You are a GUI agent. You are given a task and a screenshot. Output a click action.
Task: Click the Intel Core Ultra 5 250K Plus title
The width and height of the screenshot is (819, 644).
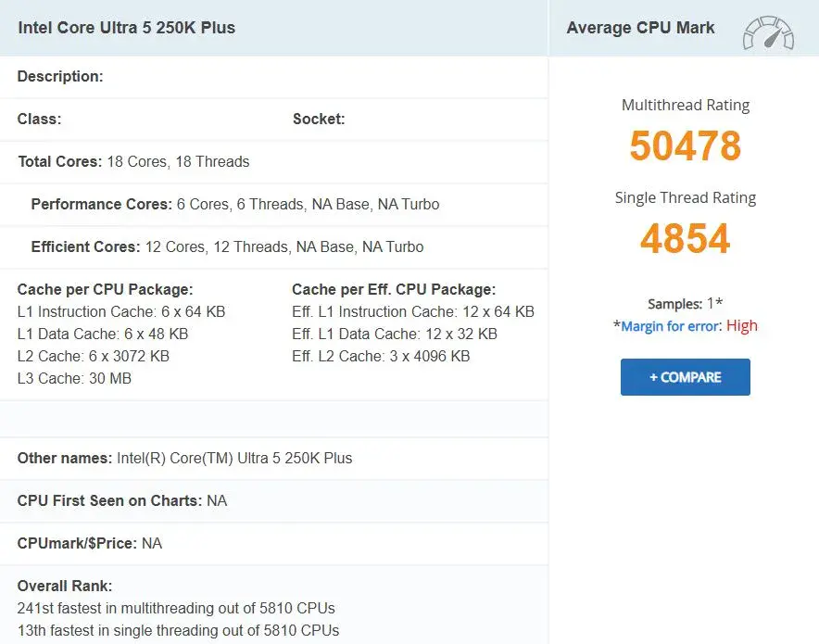click(x=125, y=28)
